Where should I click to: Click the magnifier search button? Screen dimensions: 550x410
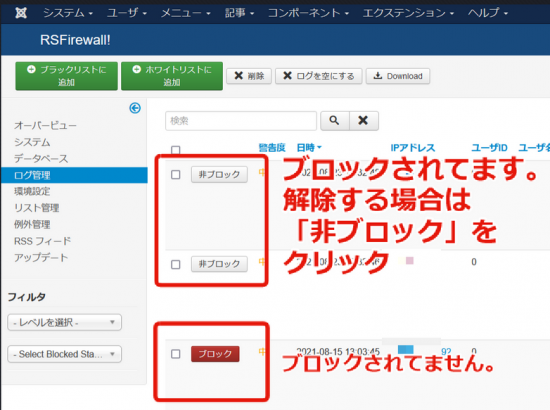click(x=335, y=121)
